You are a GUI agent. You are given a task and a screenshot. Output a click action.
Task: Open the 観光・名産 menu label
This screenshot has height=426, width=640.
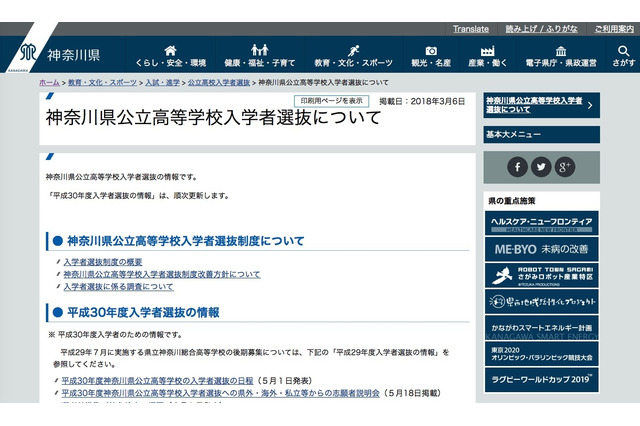point(431,63)
